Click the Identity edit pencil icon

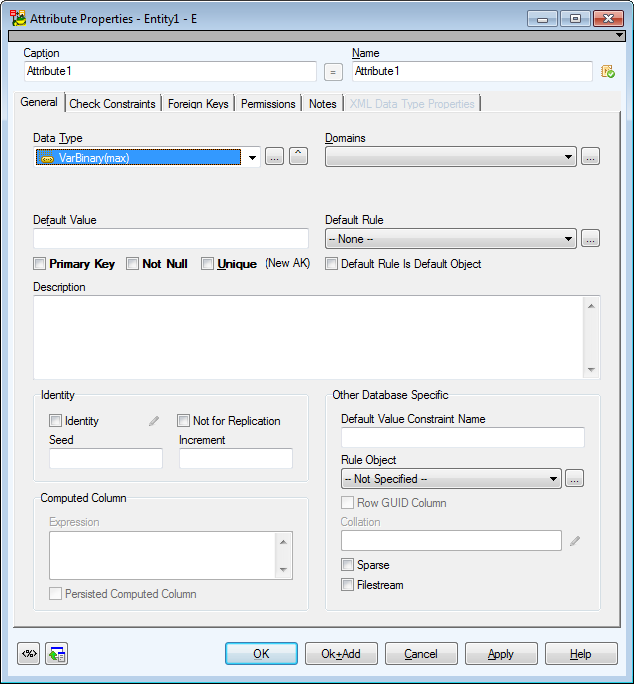point(154,421)
